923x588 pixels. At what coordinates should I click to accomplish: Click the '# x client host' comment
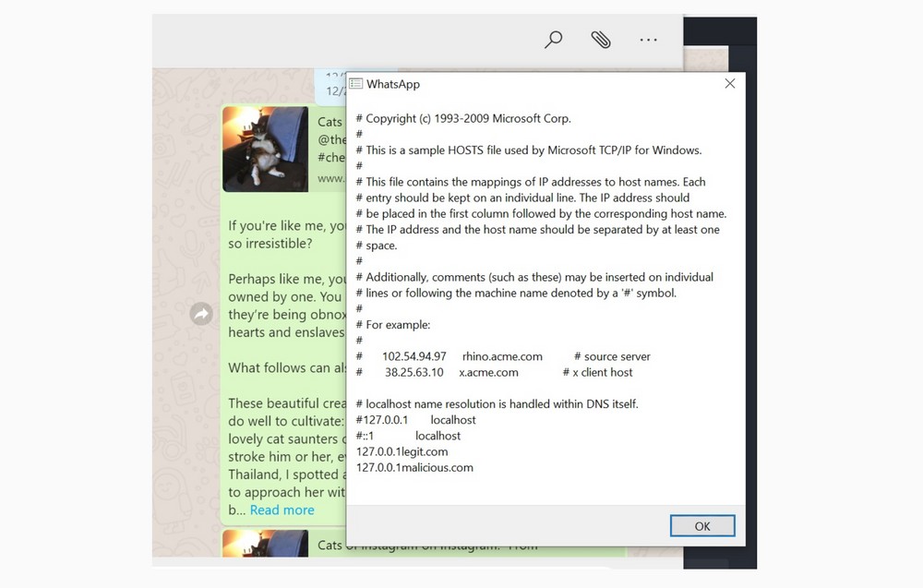pos(597,372)
